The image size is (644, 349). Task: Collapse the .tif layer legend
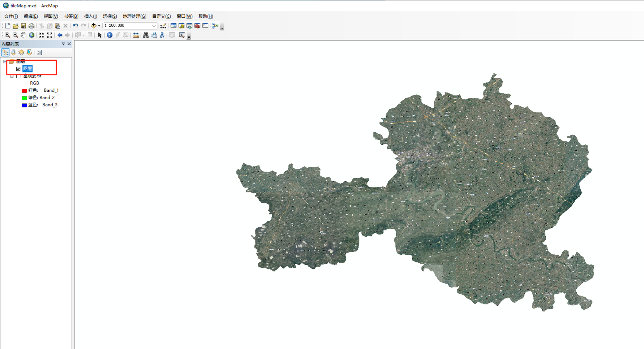(12, 76)
